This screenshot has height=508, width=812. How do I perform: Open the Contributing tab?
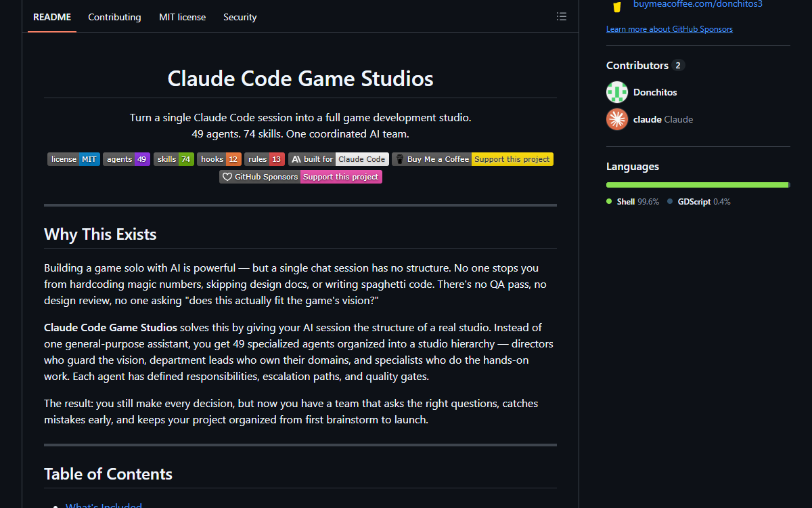tap(114, 17)
